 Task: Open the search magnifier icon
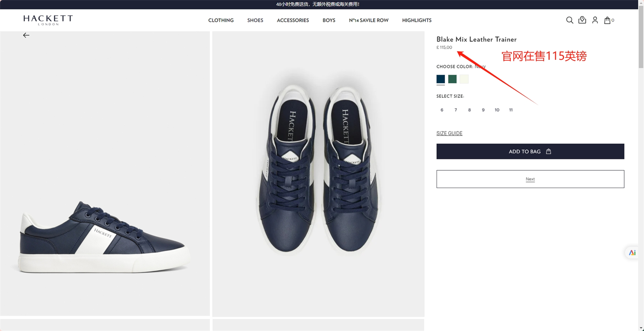pyautogui.click(x=570, y=20)
